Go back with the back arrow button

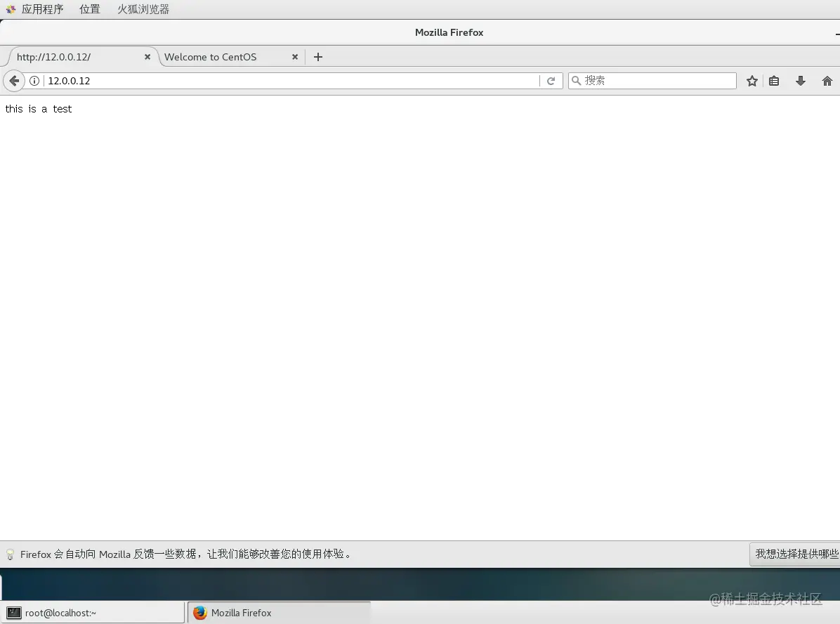click(14, 81)
